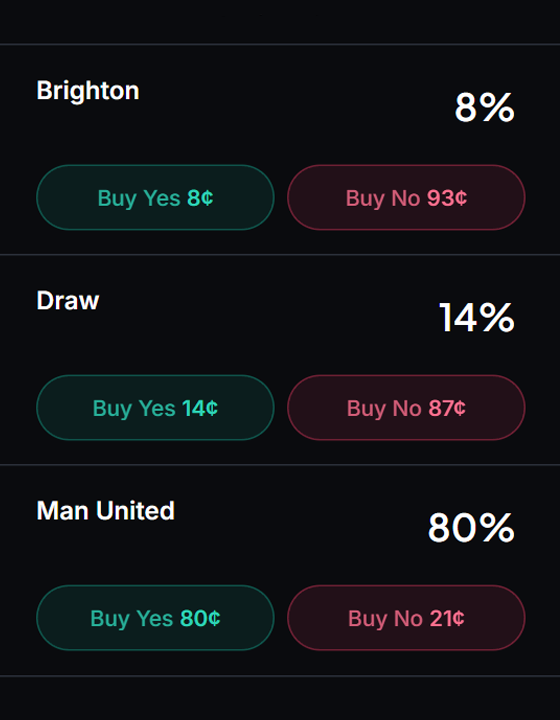Click Brighton's 8% probability figure
This screenshot has width=560, height=720.
click(x=484, y=107)
